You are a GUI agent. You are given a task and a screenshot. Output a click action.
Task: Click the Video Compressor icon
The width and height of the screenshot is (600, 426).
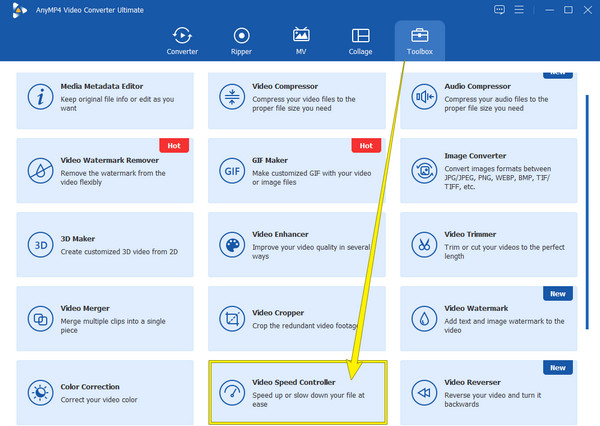(232, 97)
